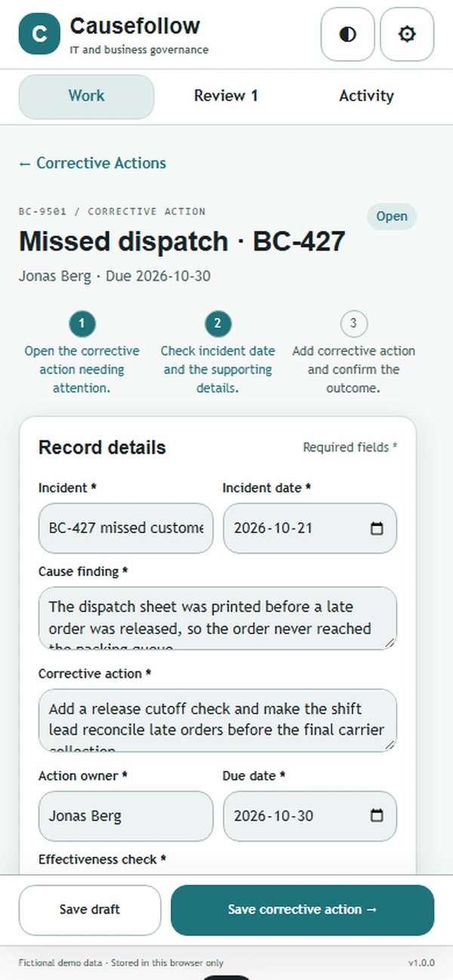Toggle the dark/light theme contrast icon
Image resolution: width=453 pixels, height=980 pixels.
click(348, 35)
